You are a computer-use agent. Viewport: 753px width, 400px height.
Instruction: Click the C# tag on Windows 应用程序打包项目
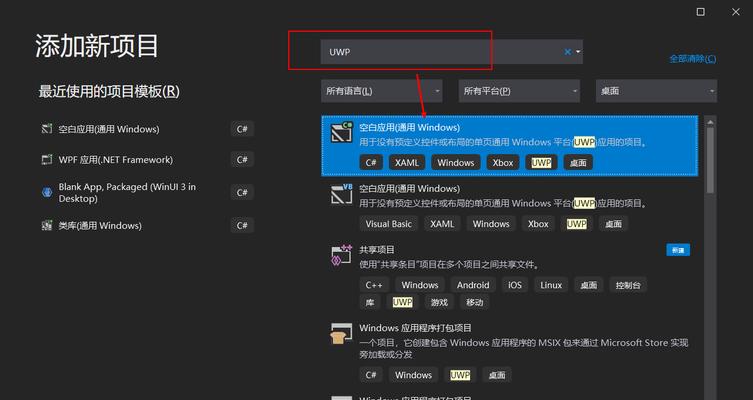point(371,375)
